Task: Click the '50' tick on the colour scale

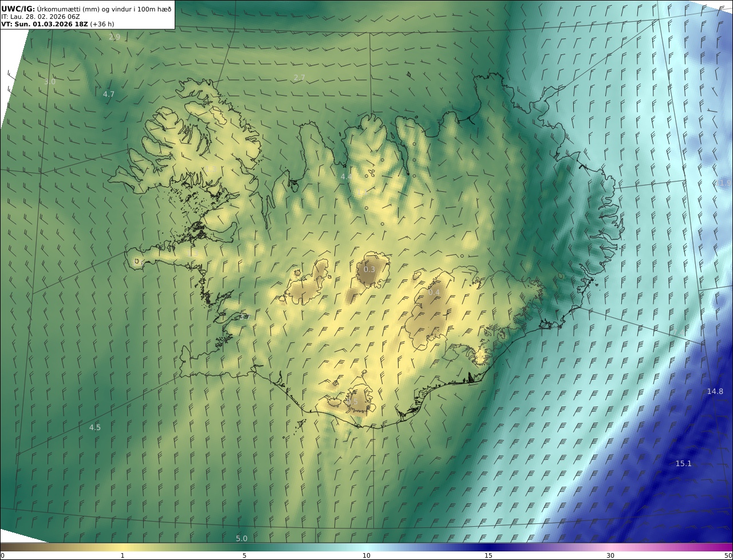Action: point(728,555)
